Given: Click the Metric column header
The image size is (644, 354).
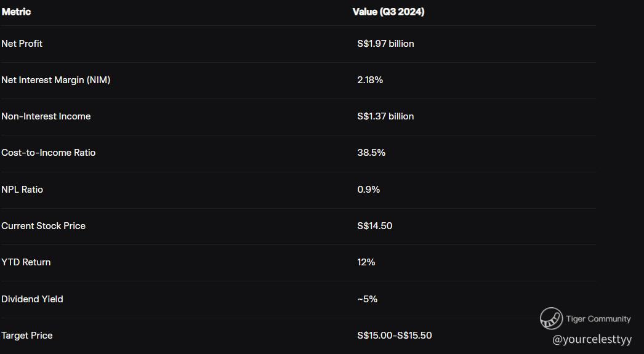Looking at the screenshot, I should tap(16, 12).
